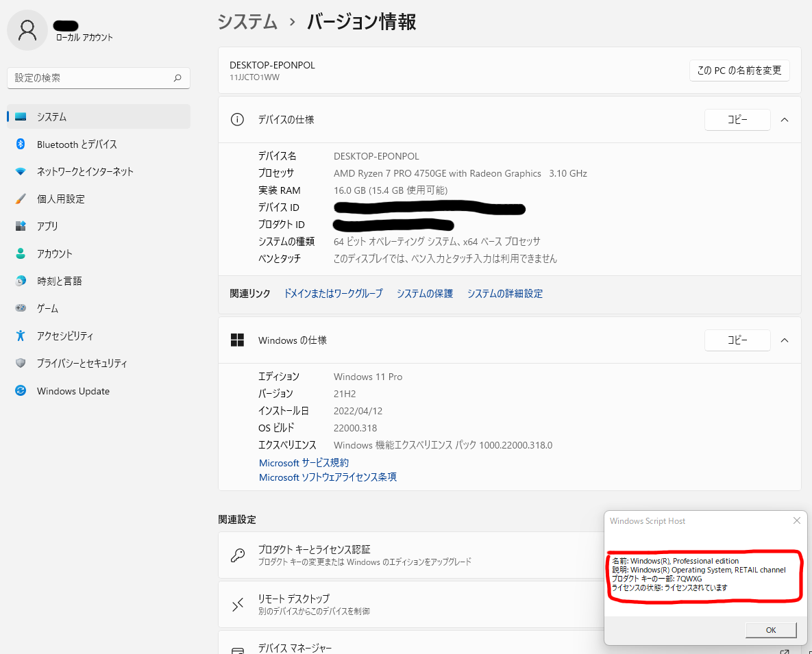Click the DESKTOP-EPONPOL device name value
This screenshot has height=654, width=812.
tap(376, 156)
